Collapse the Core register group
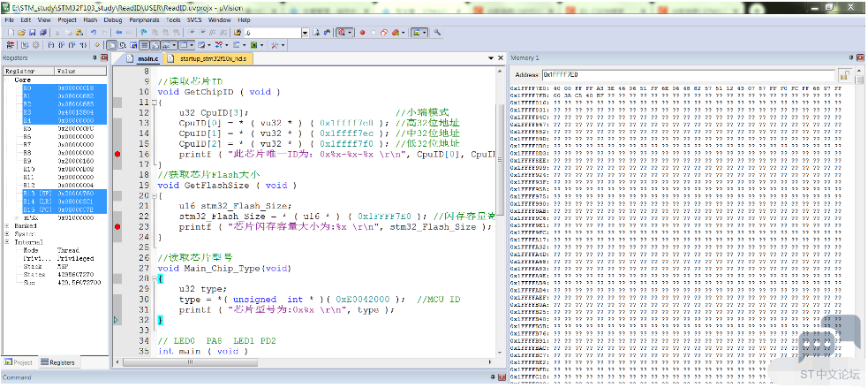 click(x=8, y=80)
